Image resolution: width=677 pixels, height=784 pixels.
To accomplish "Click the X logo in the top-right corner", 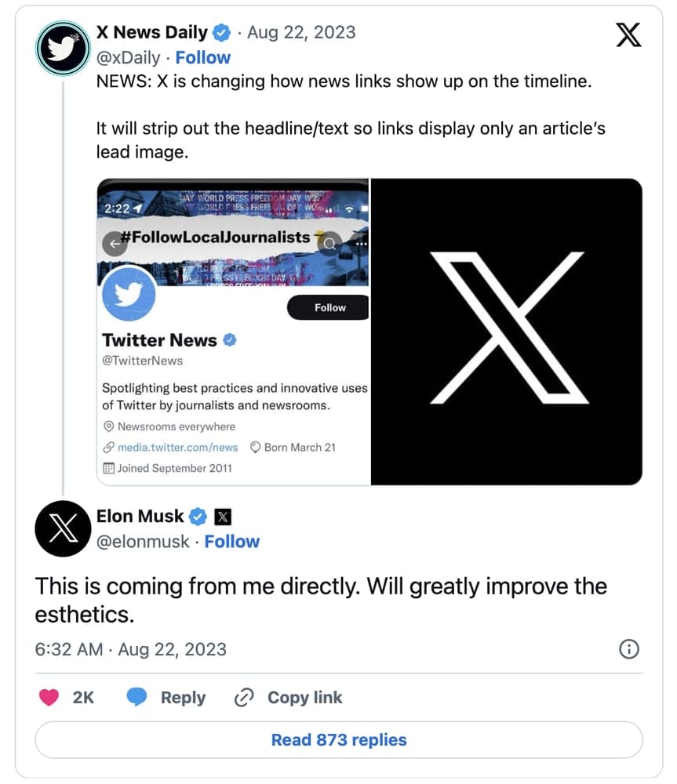I will [x=628, y=34].
